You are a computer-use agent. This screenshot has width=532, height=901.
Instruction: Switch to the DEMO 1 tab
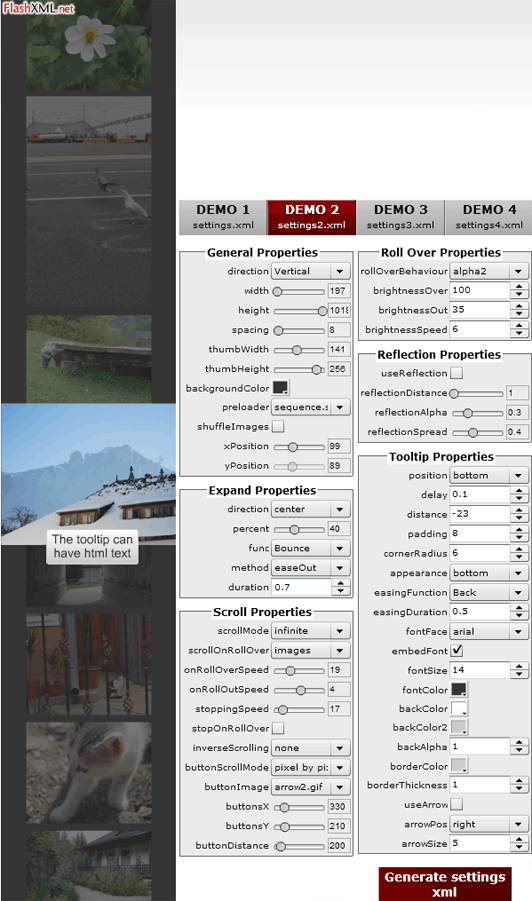pyautogui.click(x=223, y=217)
